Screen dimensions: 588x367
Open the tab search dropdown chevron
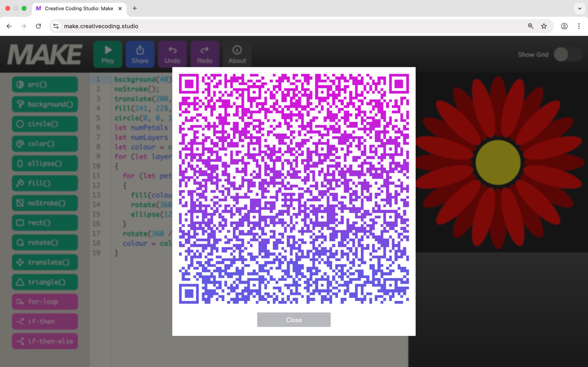tap(579, 9)
